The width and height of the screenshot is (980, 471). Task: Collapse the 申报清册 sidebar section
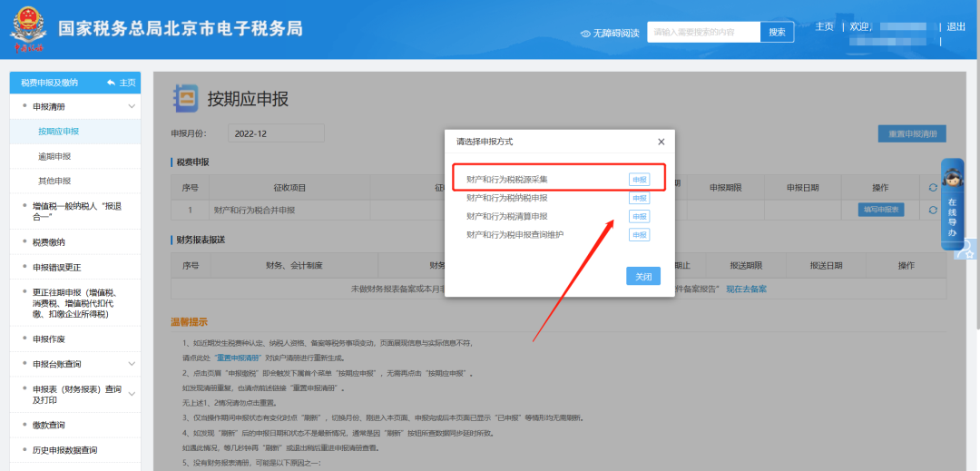pos(132,107)
